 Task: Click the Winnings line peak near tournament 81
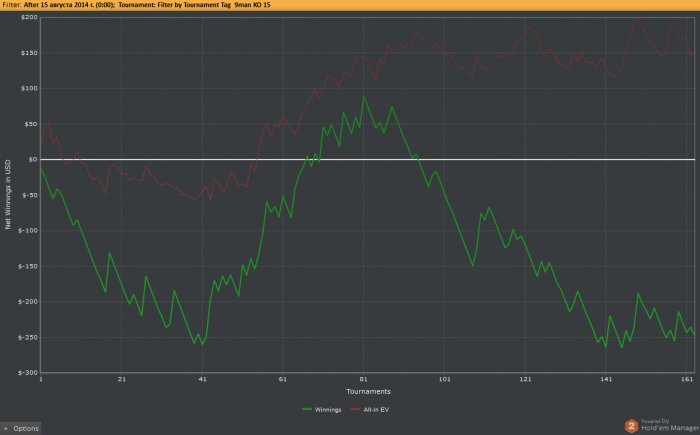point(364,96)
